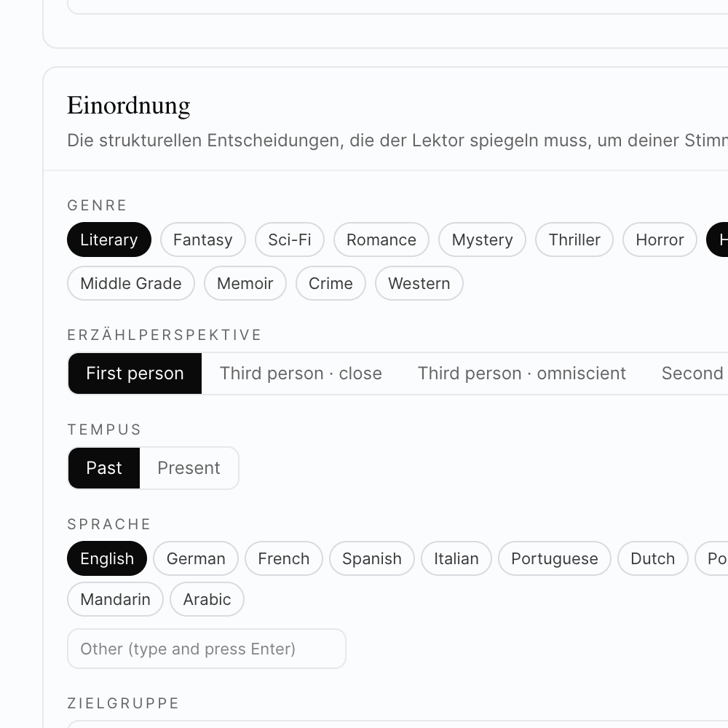
Task: Focus the Other language input field
Action: coord(206,649)
